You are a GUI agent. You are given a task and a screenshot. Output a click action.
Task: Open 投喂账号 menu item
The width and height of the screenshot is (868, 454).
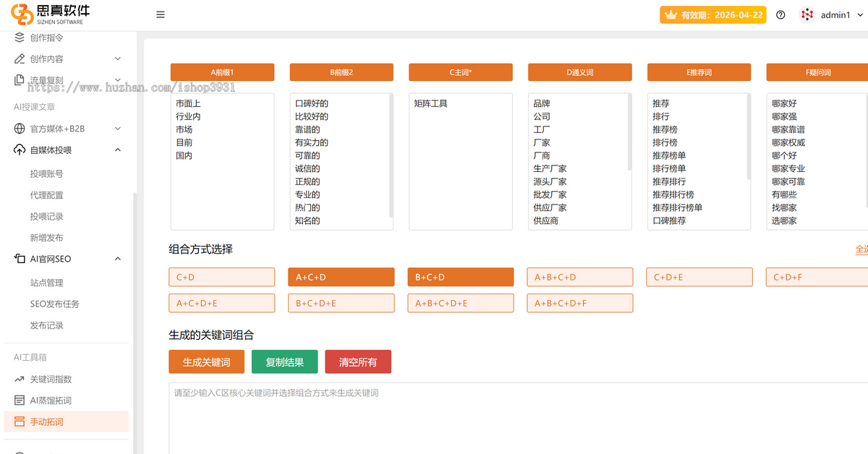point(46,174)
